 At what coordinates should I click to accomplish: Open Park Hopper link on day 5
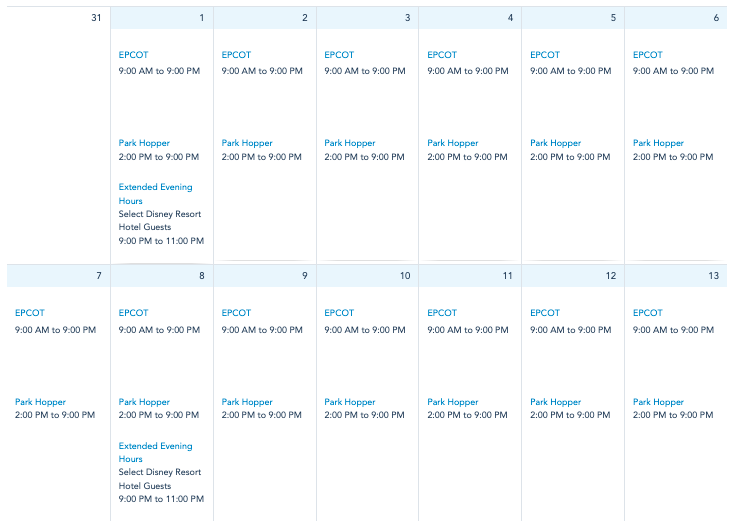556,143
